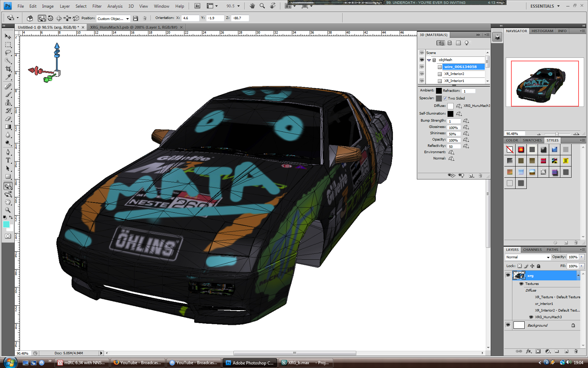Select the Zoom tool in toolbox
The height and width of the screenshot is (368, 588).
click(x=8, y=210)
